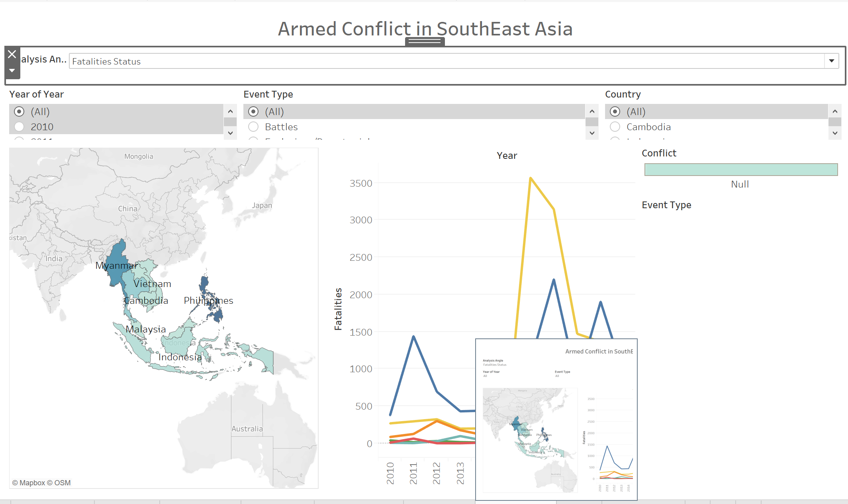Click the drag handle grip above parameter container
Image resolution: width=848 pixels, height=504 pixels.
pyautogui.click(x=425, y=41)
